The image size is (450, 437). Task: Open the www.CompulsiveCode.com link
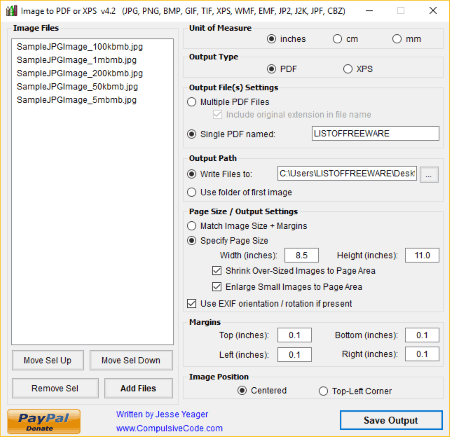169,428
